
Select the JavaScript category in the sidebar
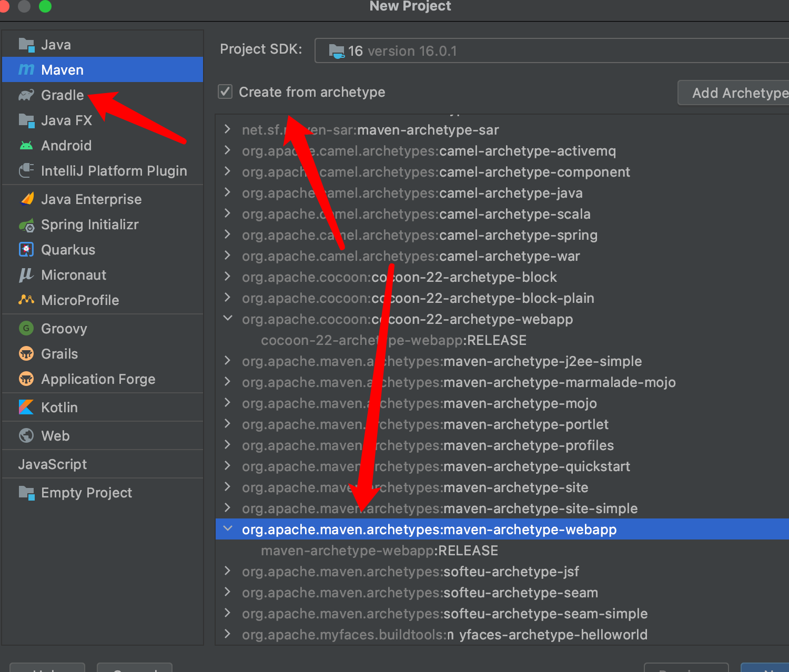[53, 464]
